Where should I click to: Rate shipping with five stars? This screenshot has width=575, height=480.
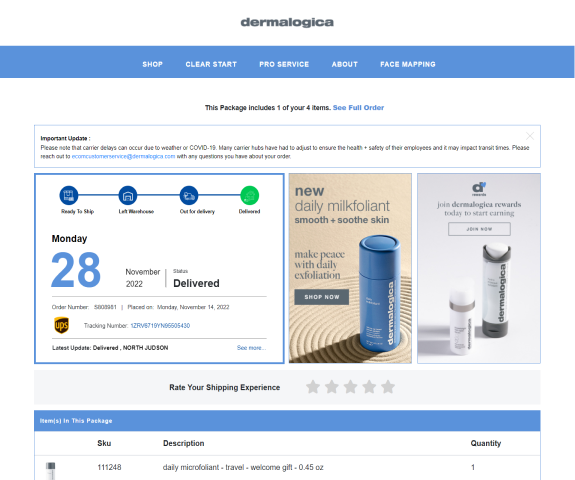tap(388, 387)
